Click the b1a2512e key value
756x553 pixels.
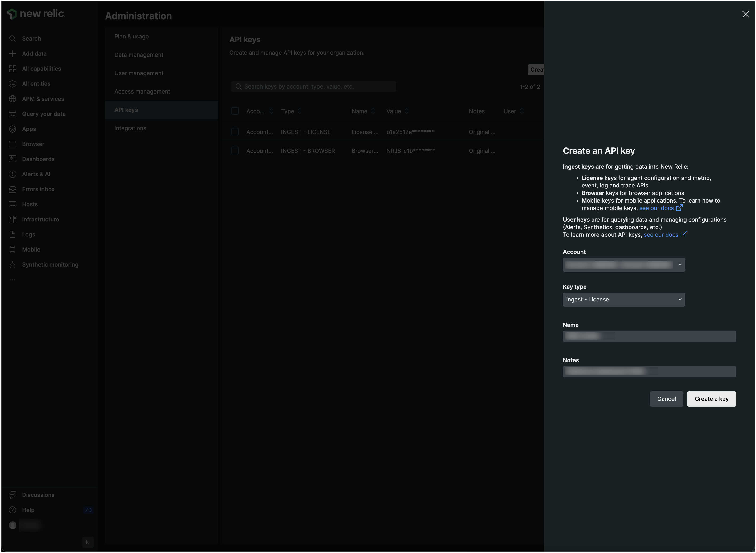[x=410, y=132]
